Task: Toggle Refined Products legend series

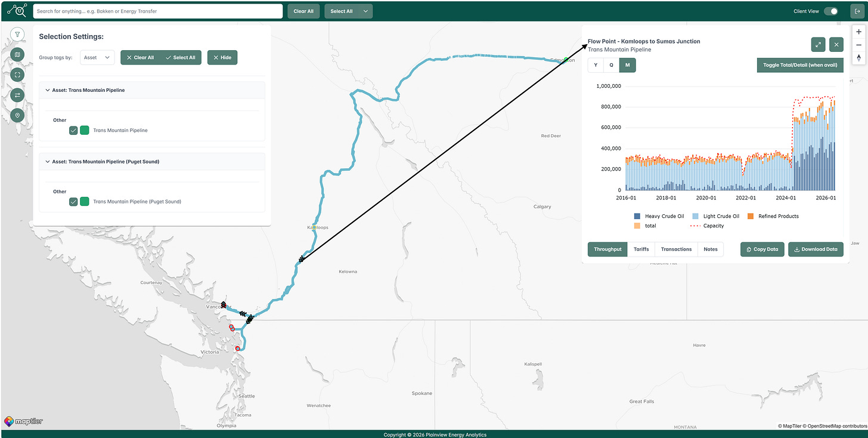Action: (x=773, y=216)
